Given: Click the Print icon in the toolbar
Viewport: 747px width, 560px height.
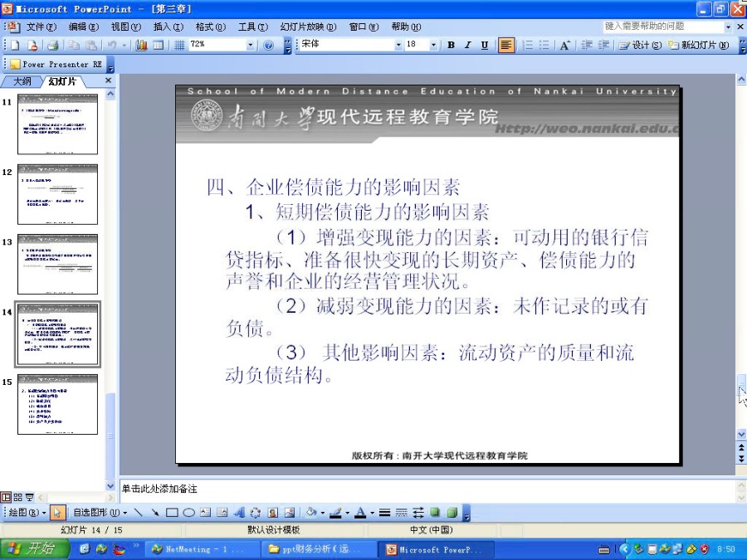Looking at the screenshot, I should 53,46.
